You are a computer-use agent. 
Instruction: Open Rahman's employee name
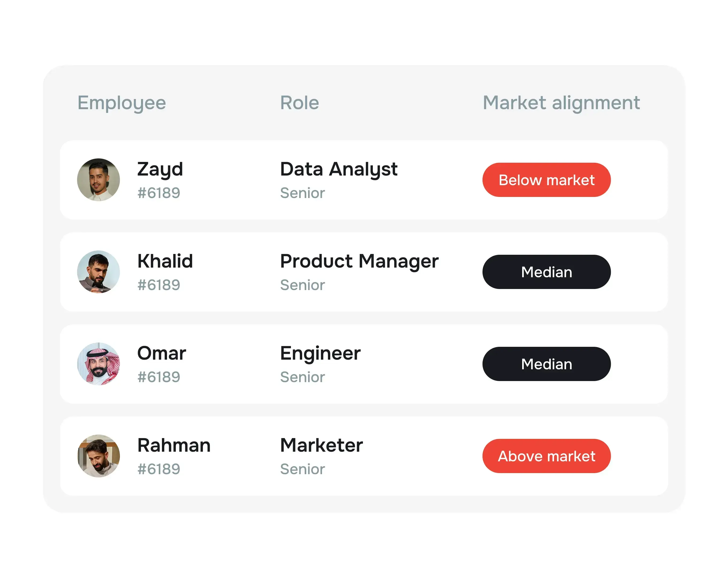click(x=173, y=445)
